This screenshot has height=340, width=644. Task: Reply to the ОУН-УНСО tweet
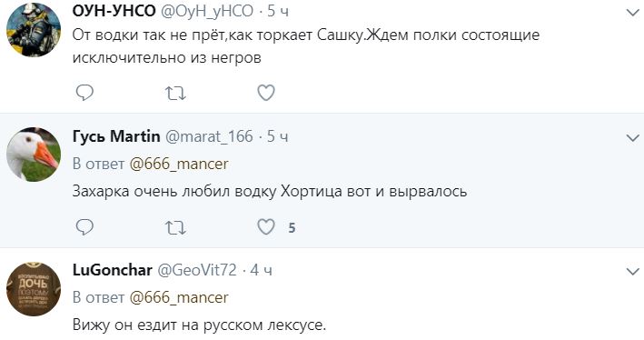(84, 93)
